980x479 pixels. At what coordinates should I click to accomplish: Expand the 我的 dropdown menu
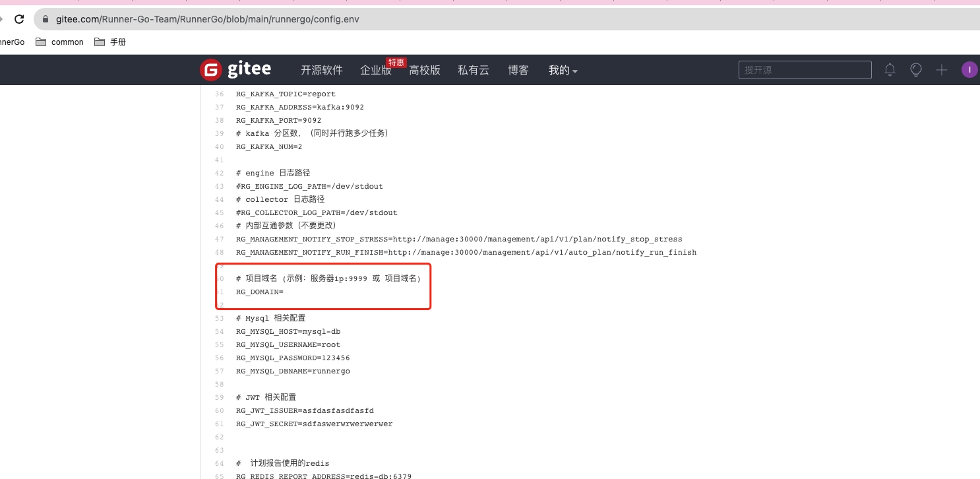click(562, 70)
